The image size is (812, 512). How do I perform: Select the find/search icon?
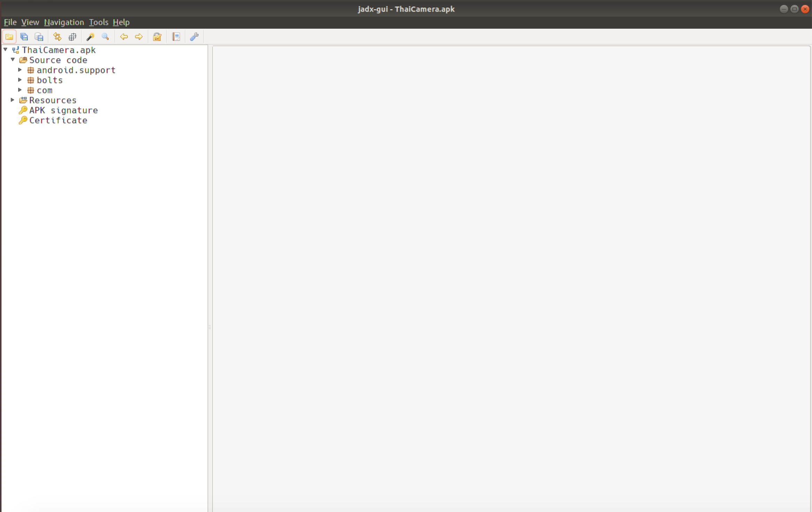tap(104, 37)
